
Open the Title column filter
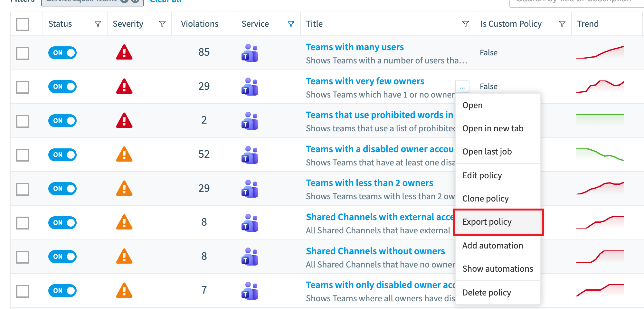point(466,24)
